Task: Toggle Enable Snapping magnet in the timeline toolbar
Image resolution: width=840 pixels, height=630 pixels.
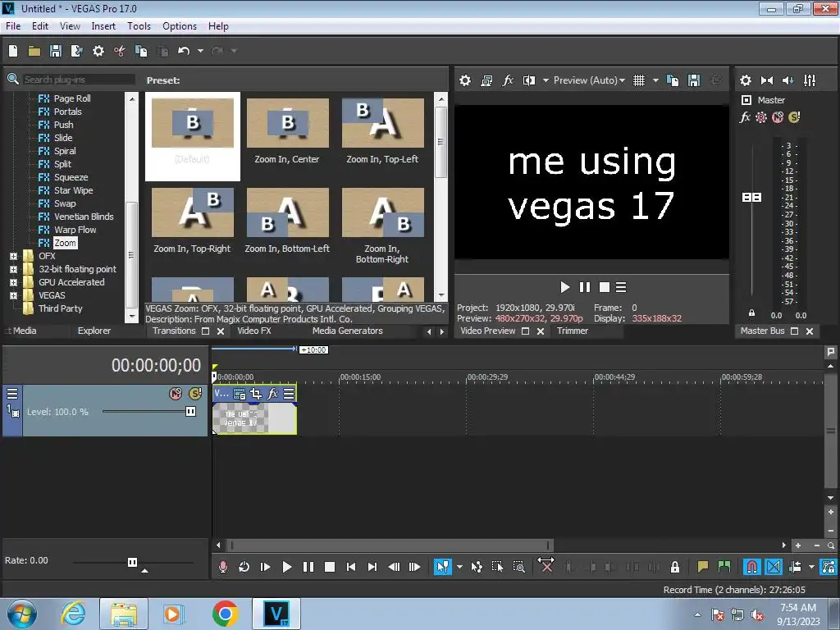Action: (751, 567)
